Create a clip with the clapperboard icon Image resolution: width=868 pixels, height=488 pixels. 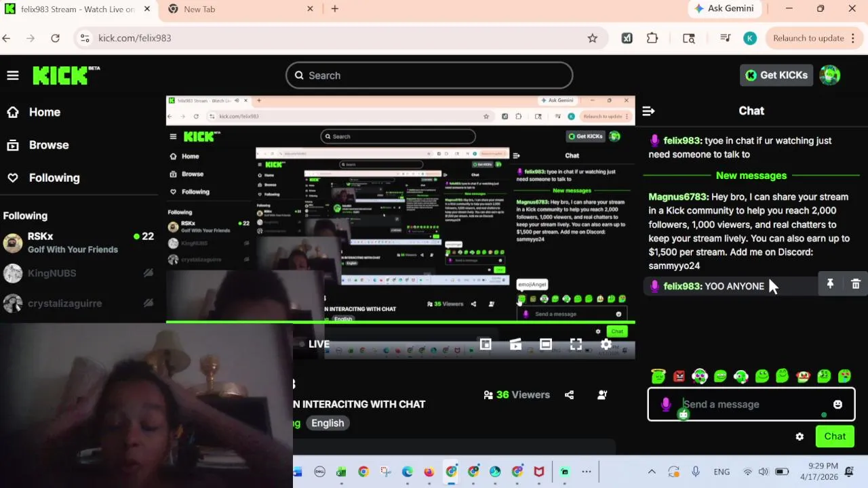515,344
